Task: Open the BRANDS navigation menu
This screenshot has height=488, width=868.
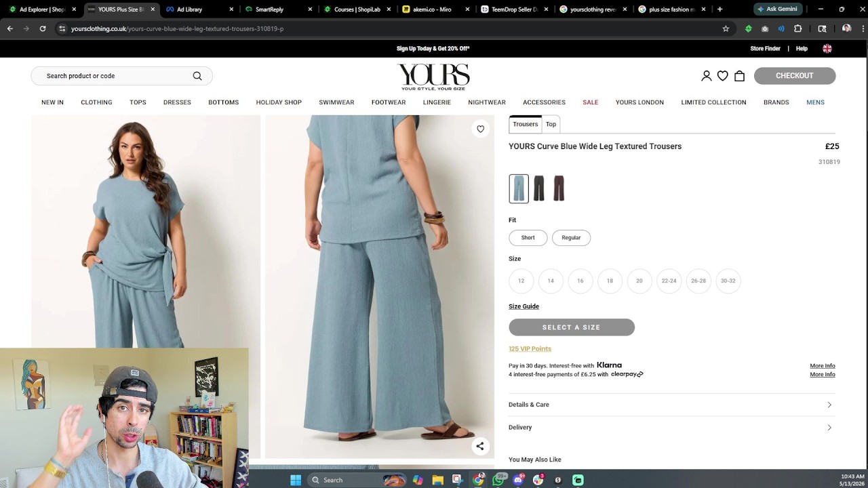Action: (x=776, y=102)
